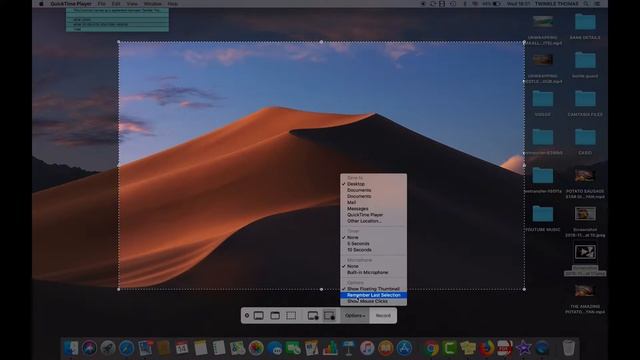Select BANK DETAILS folder on desktop
The width and height of the screenshot is (640, 360).
click(x=585, y=22)
